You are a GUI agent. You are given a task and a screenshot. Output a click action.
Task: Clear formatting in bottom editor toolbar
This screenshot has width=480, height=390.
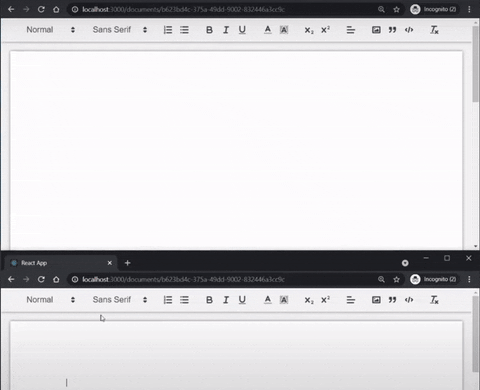coord(434,300)
